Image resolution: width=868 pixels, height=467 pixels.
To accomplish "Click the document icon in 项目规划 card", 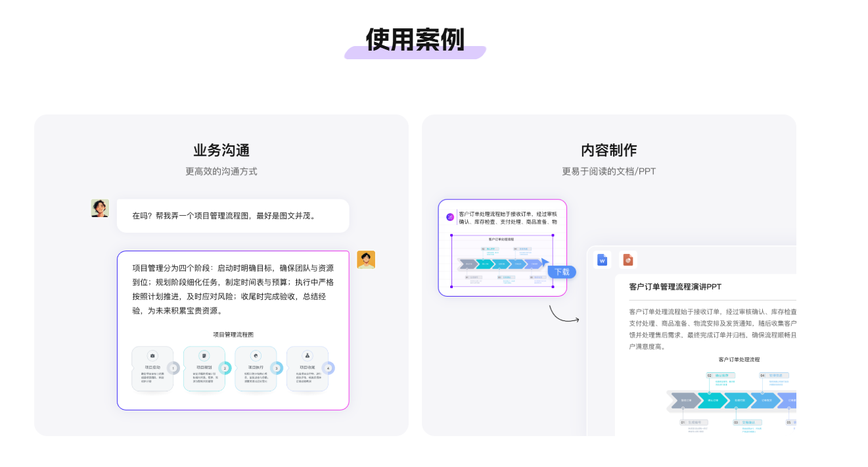I will click(204, 355).
